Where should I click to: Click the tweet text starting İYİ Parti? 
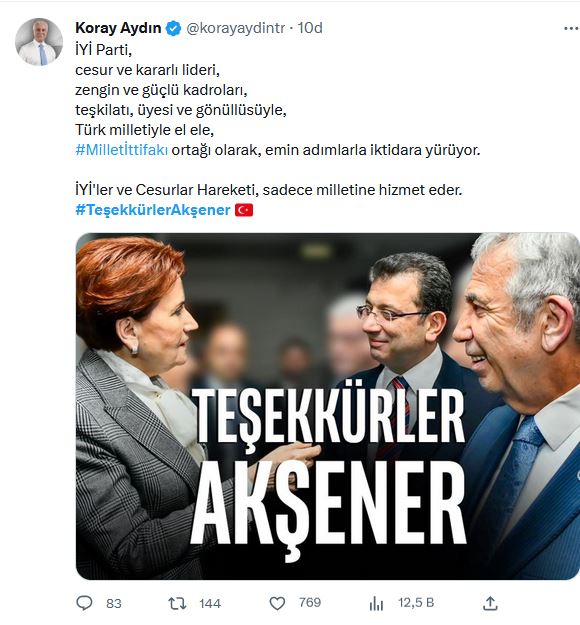coord(277,130)
